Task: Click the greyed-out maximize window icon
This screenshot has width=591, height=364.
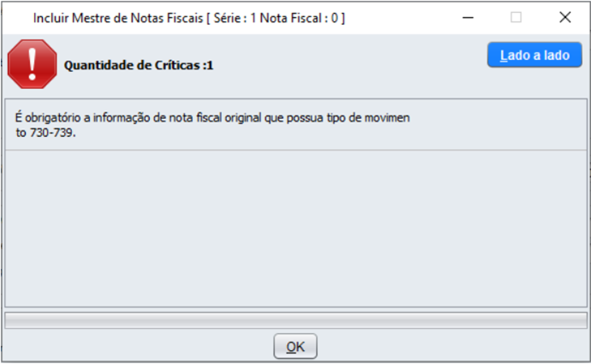Action: pos(516,17)
